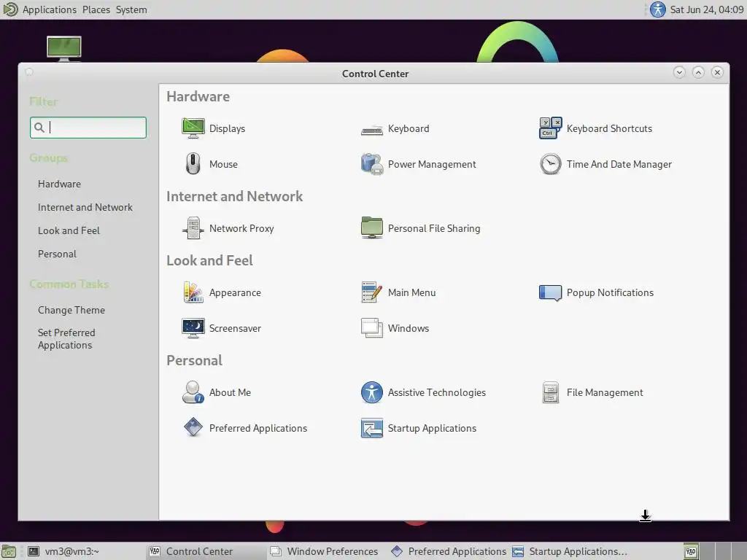Open the Windows preferences icon

click(x=371, y=328)
